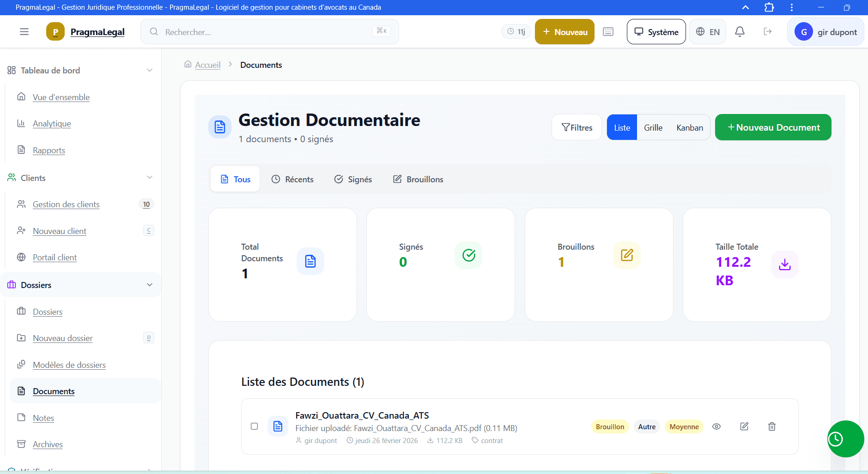This screenshot has width=868, height=474.
Task: Click the Moyenne priority badge
Action: (x=684, y=427)
